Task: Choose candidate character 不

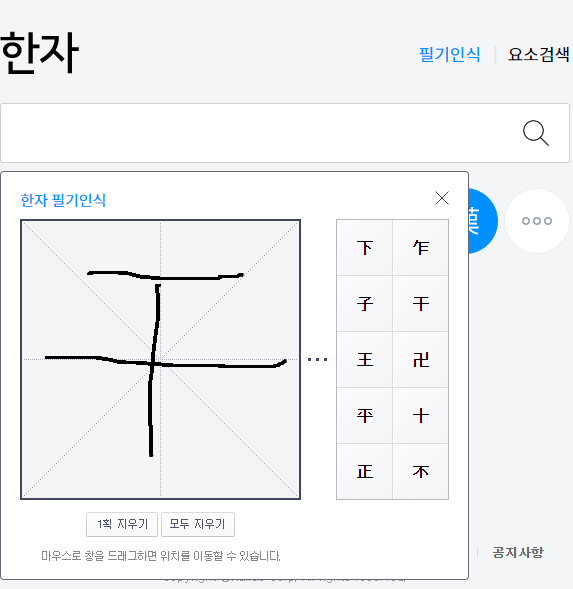Action: [x=420, y=471]
